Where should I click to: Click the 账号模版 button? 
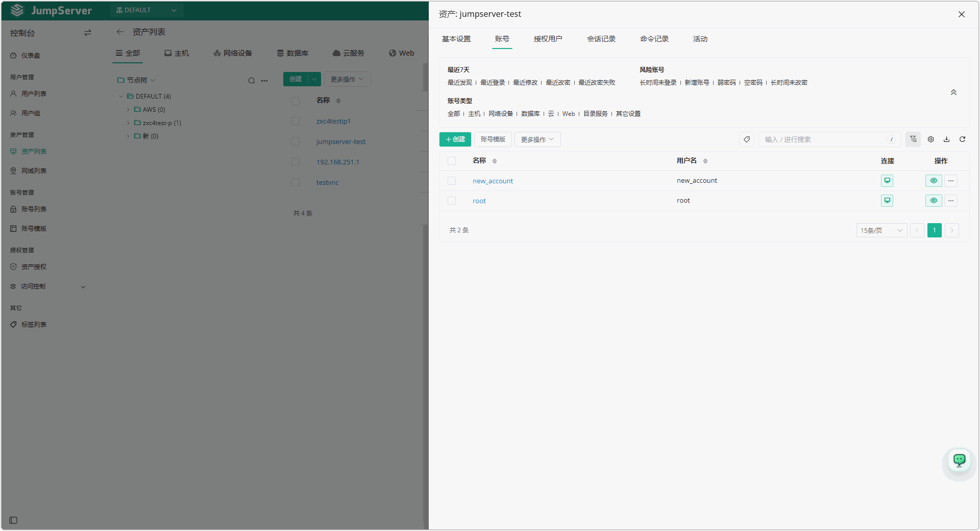pos(493,139)
